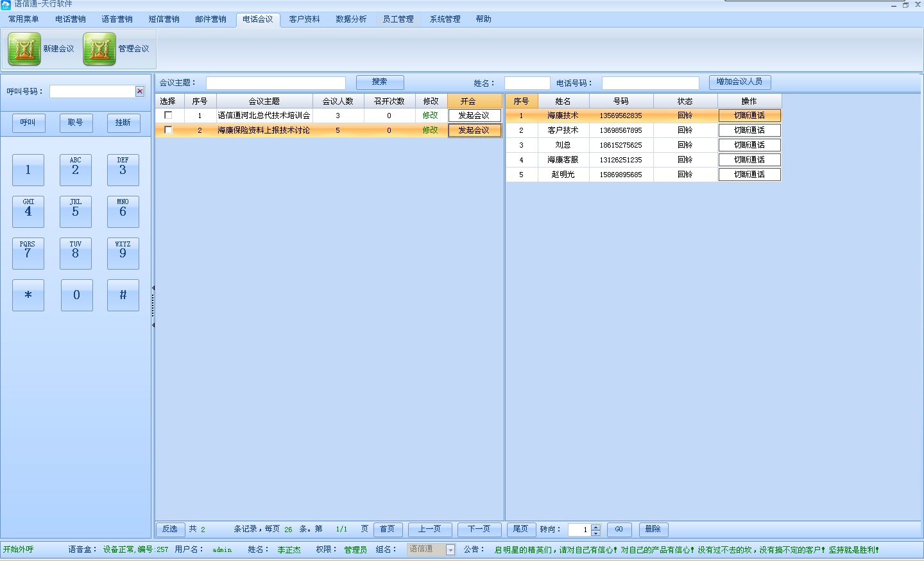The width and height of the screenshot is (924, 561).
Task: Switch to the 客户资料 menu tab
Action: (304, 19)
